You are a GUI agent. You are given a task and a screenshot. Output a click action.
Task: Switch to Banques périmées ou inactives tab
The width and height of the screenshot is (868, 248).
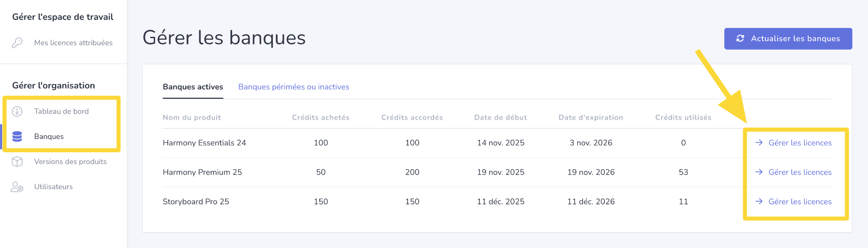click(x=294, y=87)
